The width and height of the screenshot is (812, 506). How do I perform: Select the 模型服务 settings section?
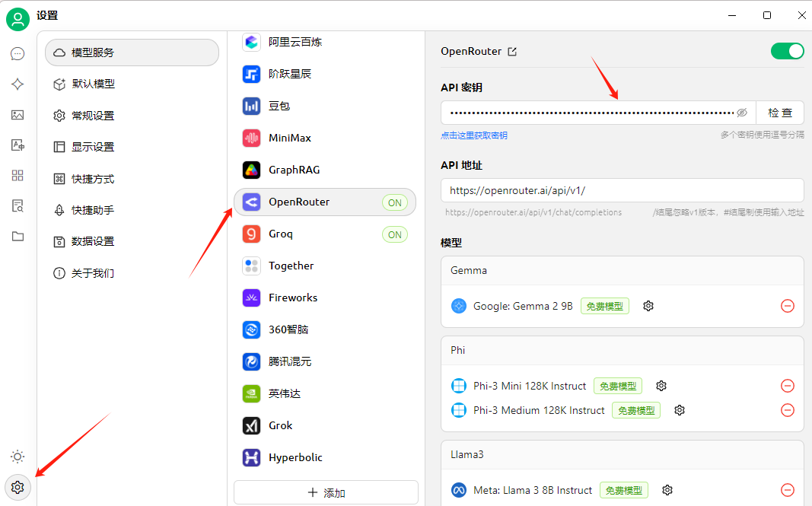click(132, 53)
